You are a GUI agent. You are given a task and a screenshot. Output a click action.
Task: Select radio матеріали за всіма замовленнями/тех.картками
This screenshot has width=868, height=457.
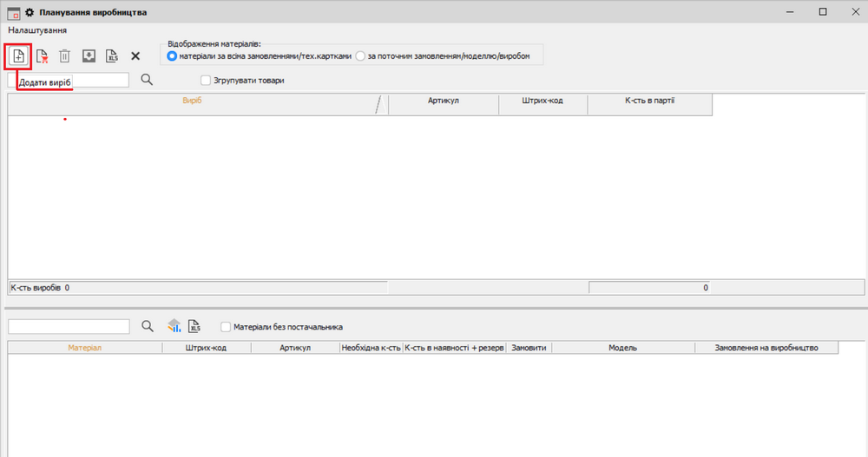point(172,56)
